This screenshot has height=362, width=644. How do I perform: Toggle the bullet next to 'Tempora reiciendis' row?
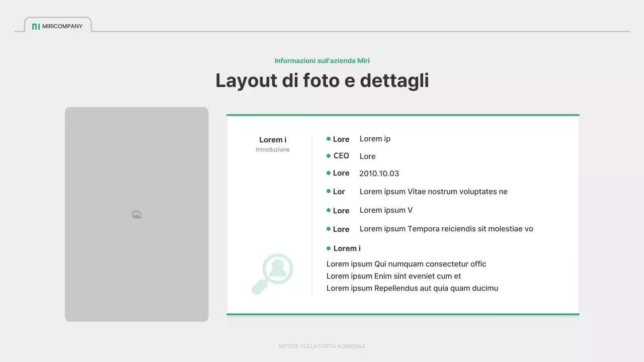(329, 229)
